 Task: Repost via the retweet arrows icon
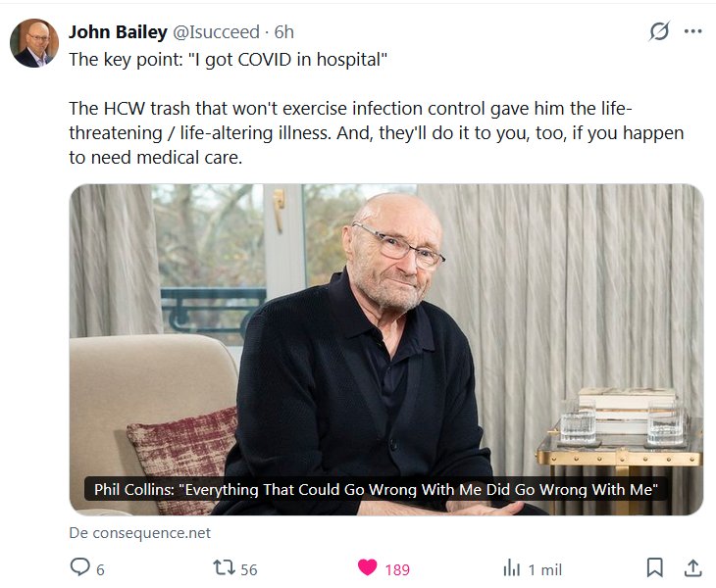[x=224, y=567]
